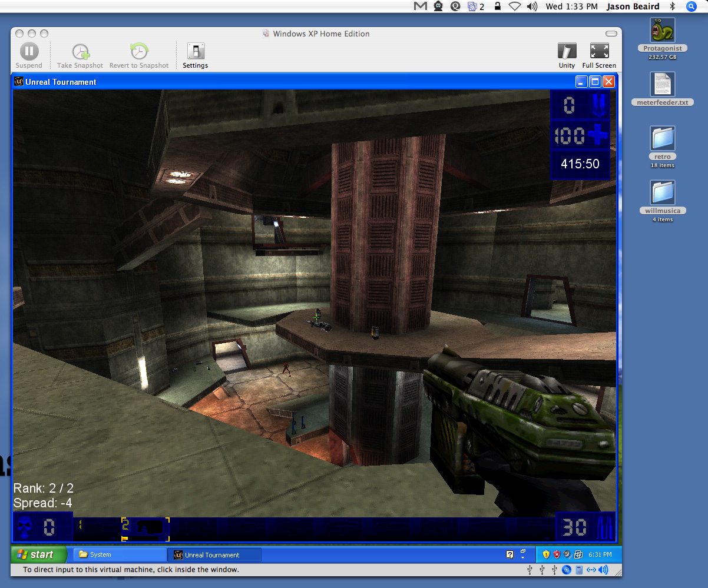Click the Spread: -4 text
708x588 pixels.
[x=43, y=503]
